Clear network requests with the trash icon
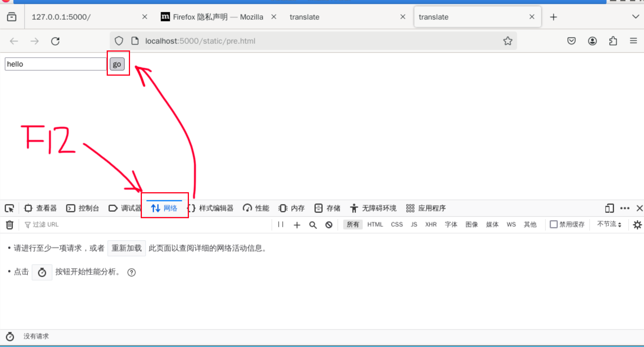Image resolution: width=644 pixels, height=347 pixels. 10,225
